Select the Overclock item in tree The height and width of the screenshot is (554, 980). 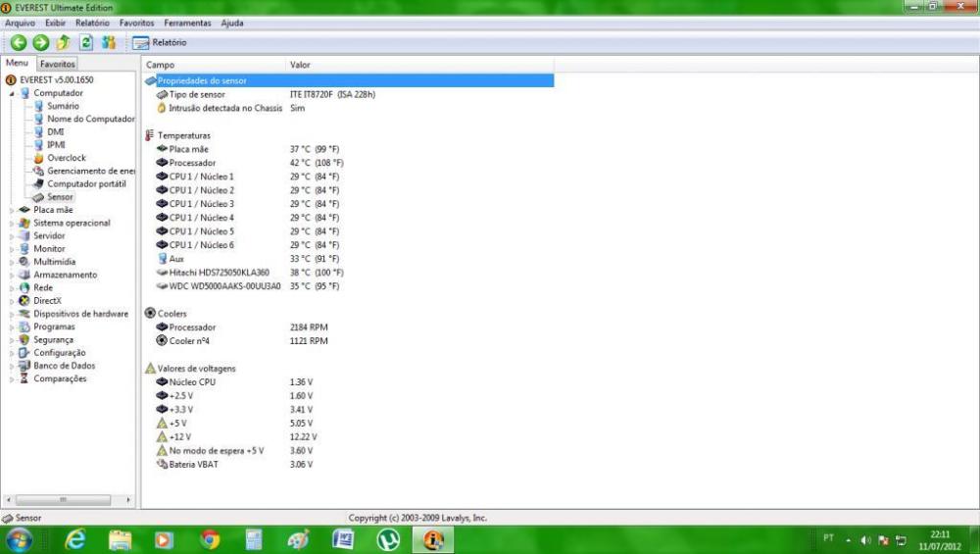point(66,157)
